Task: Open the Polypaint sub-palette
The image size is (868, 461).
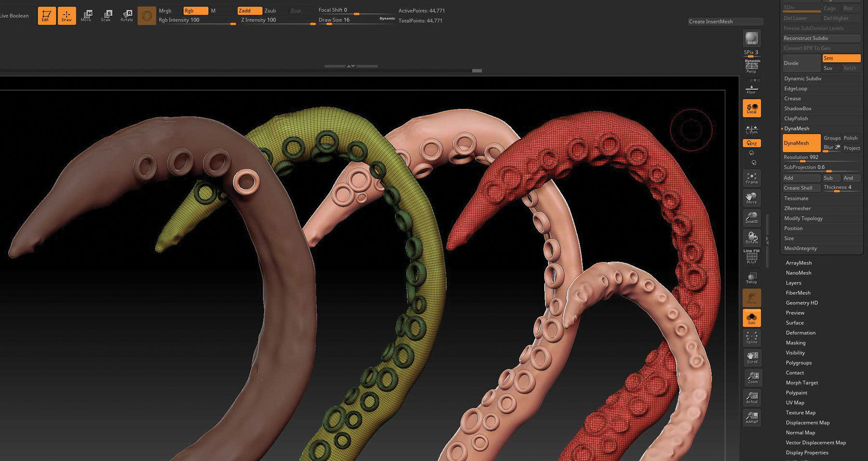Action: point(797,393)
